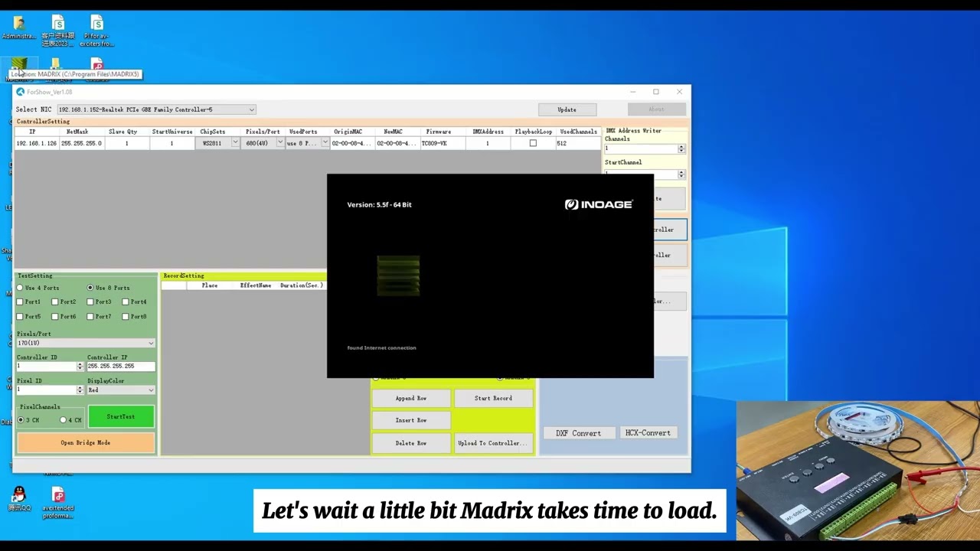Image resolution: width=980 pixels, height=551 pixels.
Task: Check the Port3 box
Action: point(90,302)
